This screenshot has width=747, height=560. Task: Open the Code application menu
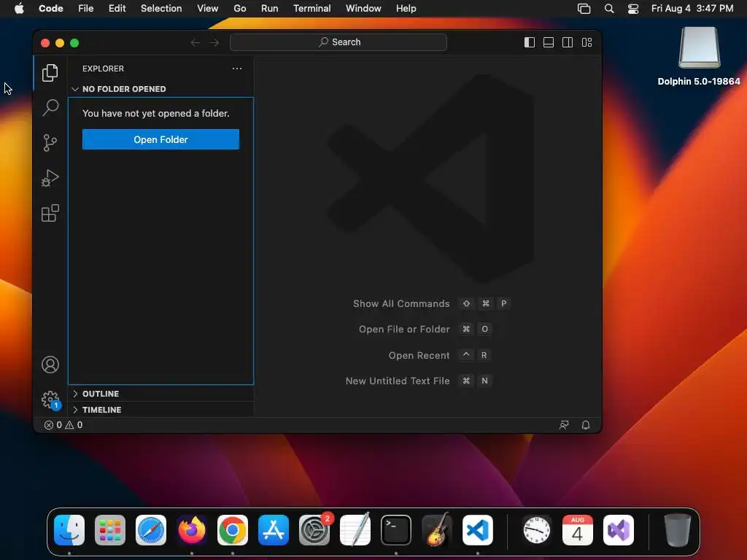tap(51, 9)
